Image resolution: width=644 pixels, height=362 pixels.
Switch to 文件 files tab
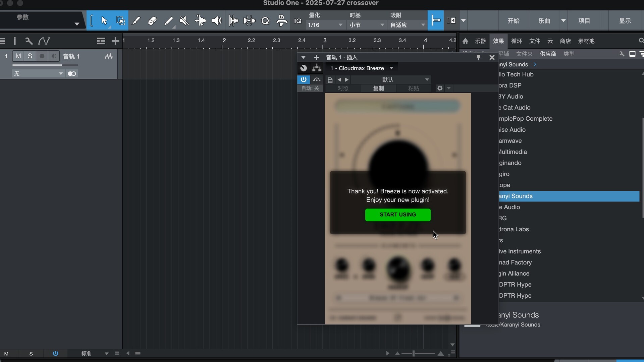(x=535, y=41)
